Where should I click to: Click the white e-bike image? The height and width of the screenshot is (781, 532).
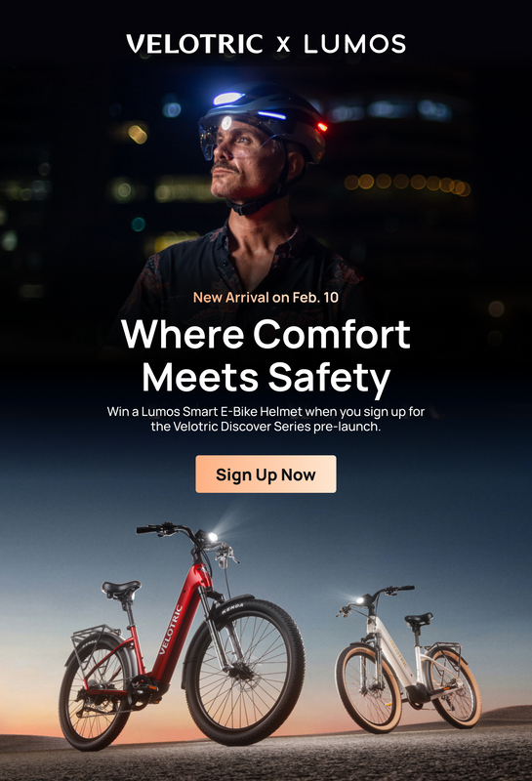point(408,657)
